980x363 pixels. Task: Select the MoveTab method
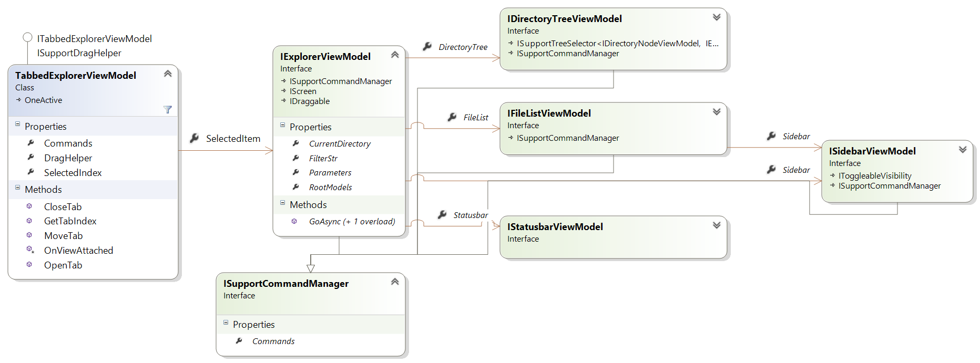click(x=64, y=235)
